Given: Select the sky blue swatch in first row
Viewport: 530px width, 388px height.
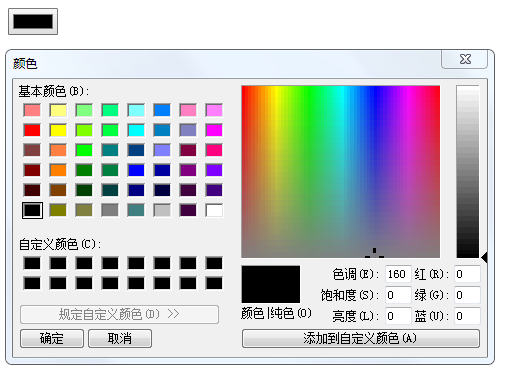Looking at the screenshot, I should click(x=162, y=110).
